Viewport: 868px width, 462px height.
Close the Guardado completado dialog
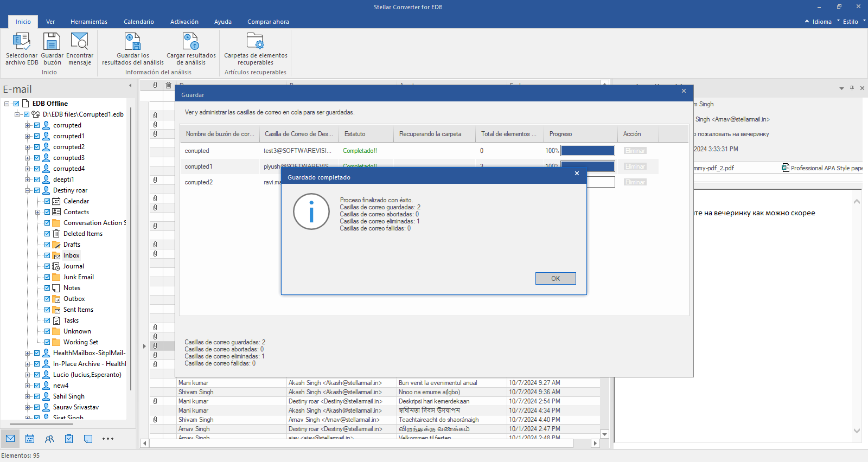(x=577, y=174)
